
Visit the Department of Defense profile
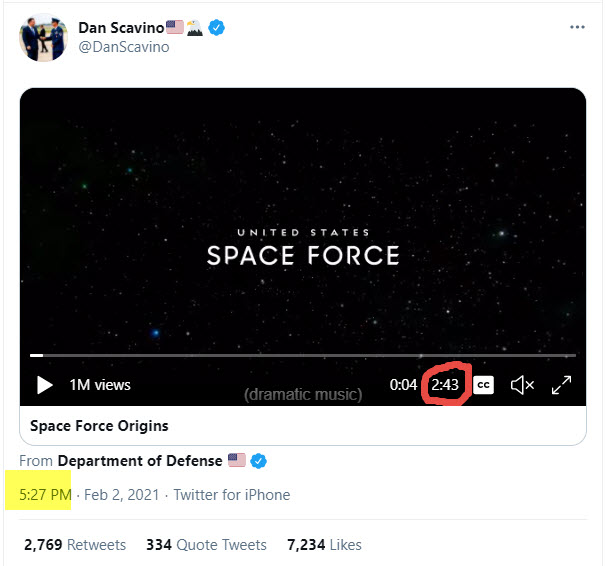tap(140, 461)
